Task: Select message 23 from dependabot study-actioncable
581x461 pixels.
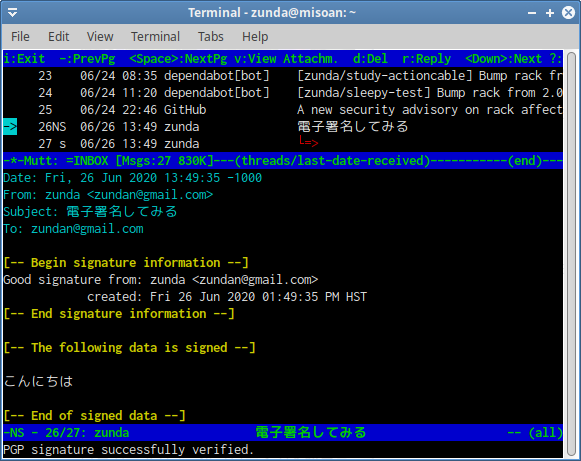Action: click(283, 76)
